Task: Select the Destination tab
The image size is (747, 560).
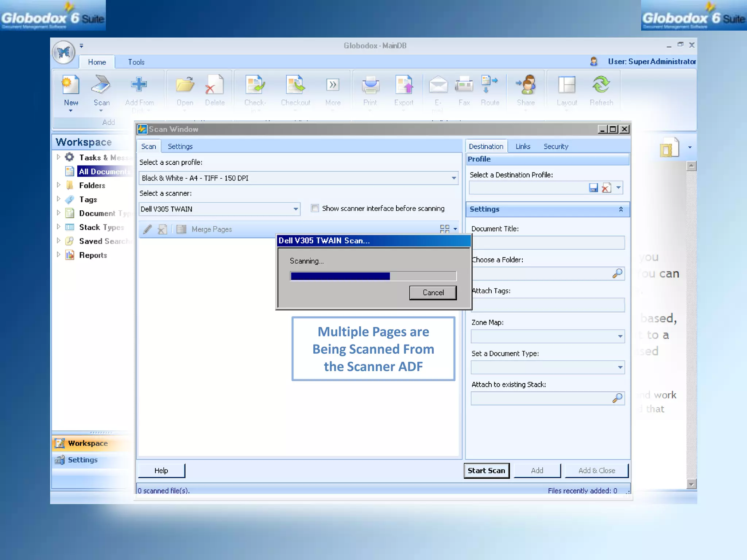Action: [x=486, y=146]
